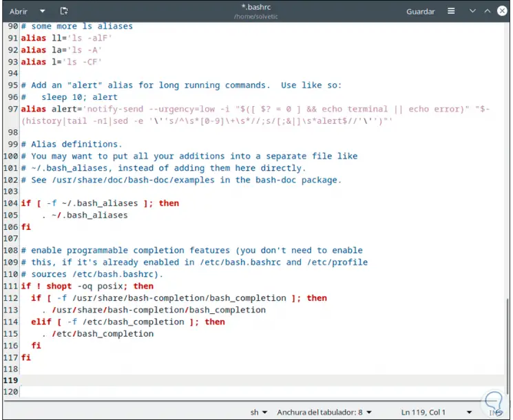Click the 'if ! shopt -oq posix' line
Image resolution: width=513 pixels, height=420 pixels.
coord(87,286)
